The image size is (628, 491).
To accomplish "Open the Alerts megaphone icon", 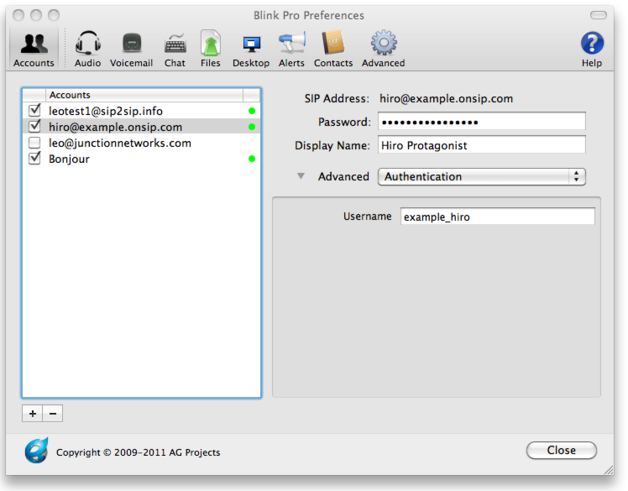I will tap(292, 48).
